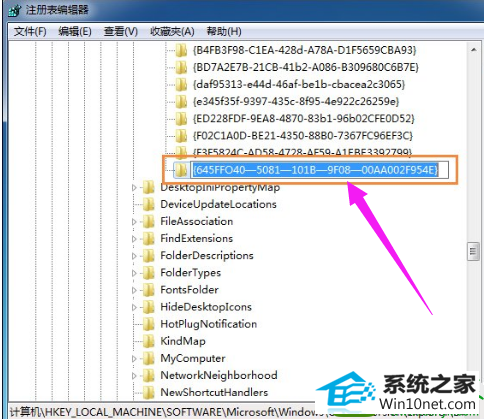
Task: Select the FileAssociation key label
Action: coord(197,221)
